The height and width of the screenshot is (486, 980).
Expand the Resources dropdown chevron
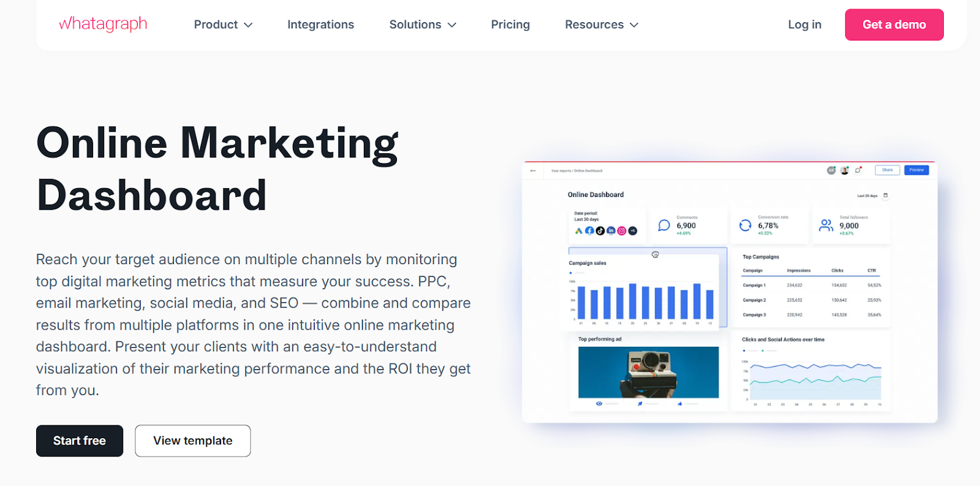coord(634,25)
